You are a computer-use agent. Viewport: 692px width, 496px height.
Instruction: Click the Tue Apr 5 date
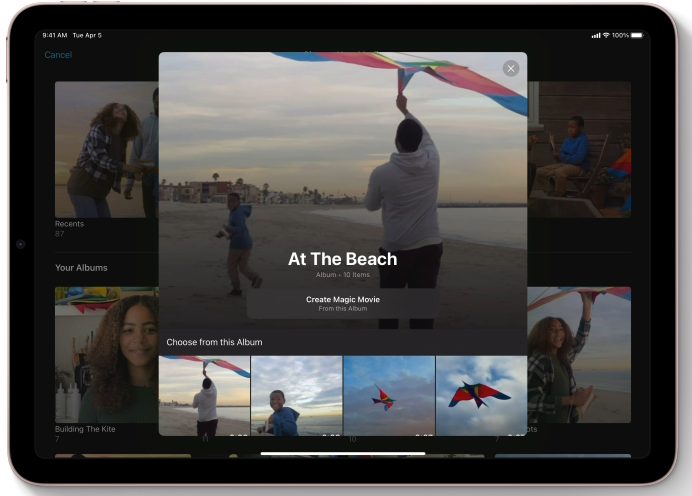click(87, 35)
